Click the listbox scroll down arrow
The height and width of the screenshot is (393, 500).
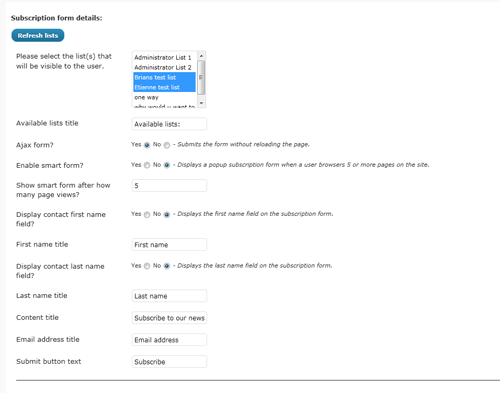pyautogui.click(x=201, y=103)
